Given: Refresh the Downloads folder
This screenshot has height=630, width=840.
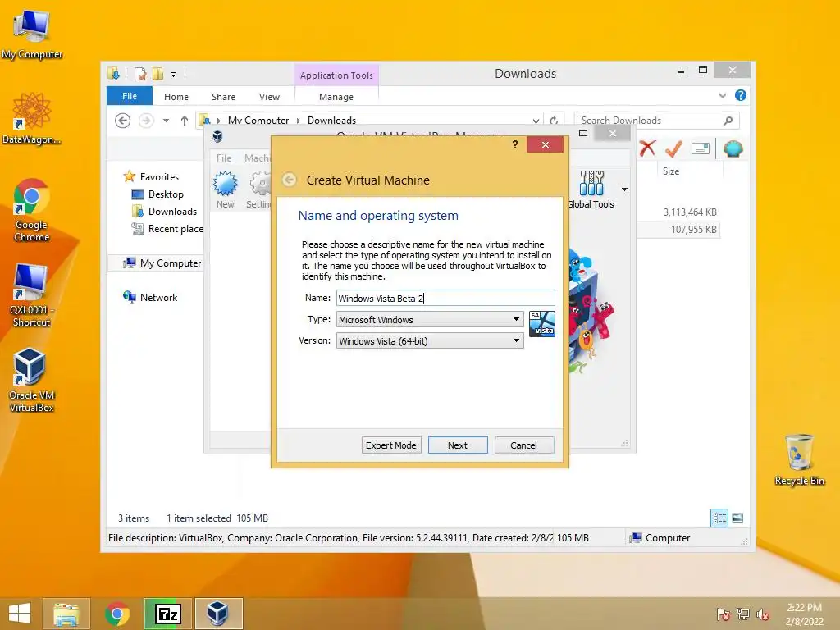Looking at the screenshot, I should [554, 121].
